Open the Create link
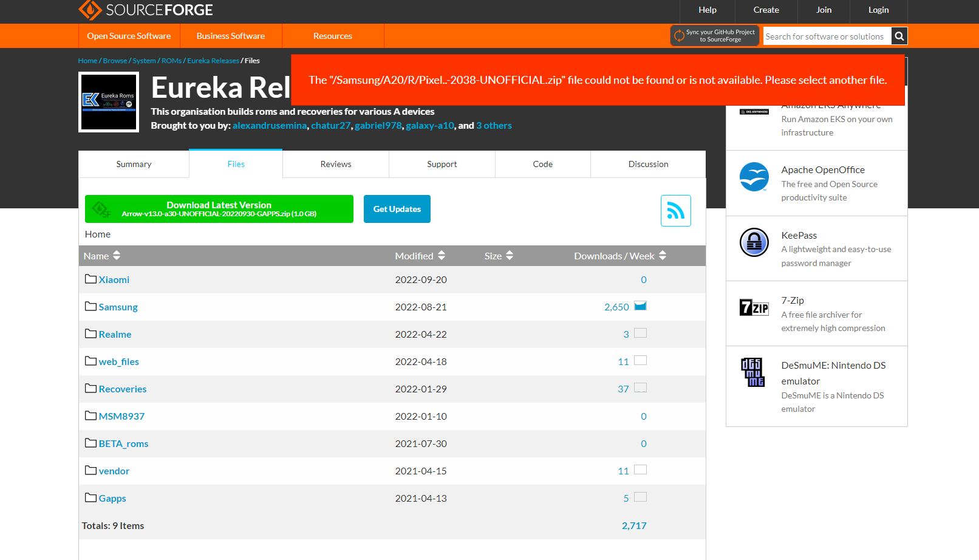The image size is (979, 560). click(x=766, y=10)
